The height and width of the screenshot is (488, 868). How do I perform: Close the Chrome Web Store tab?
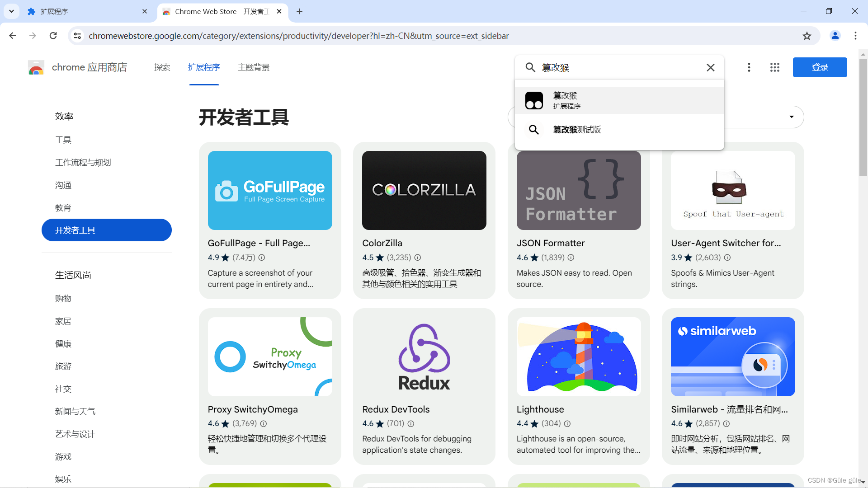coord(279,11)
